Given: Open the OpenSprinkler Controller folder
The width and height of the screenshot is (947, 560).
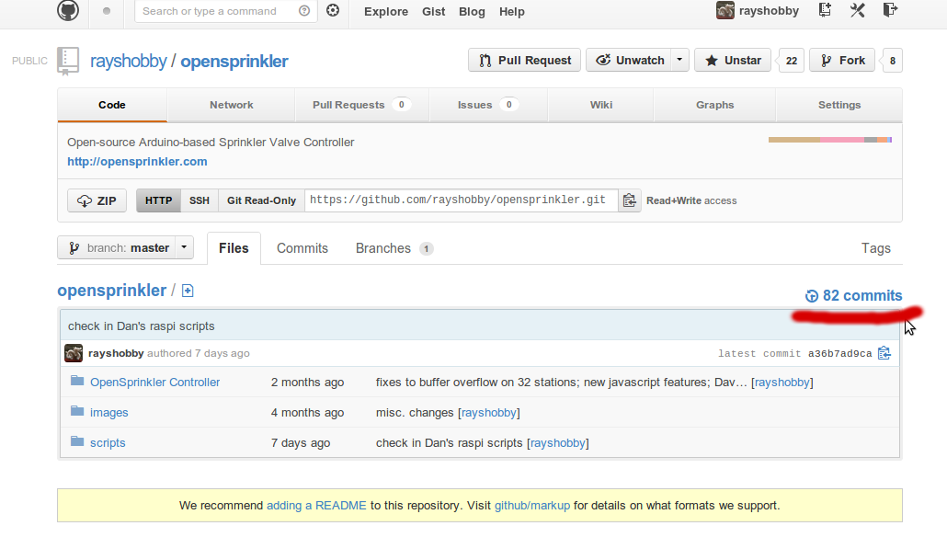Looking at the screenshot, I should (154, 383).
